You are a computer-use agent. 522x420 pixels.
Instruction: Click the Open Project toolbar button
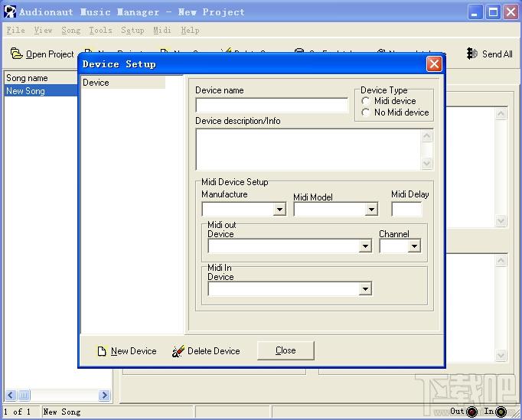(x=42, y=54)
